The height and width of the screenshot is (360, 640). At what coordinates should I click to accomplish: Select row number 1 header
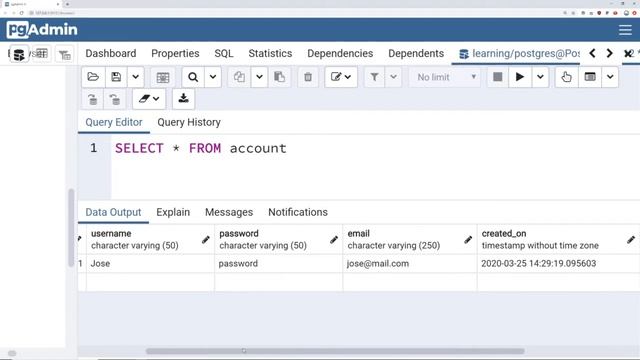click(x=81, y=263)
